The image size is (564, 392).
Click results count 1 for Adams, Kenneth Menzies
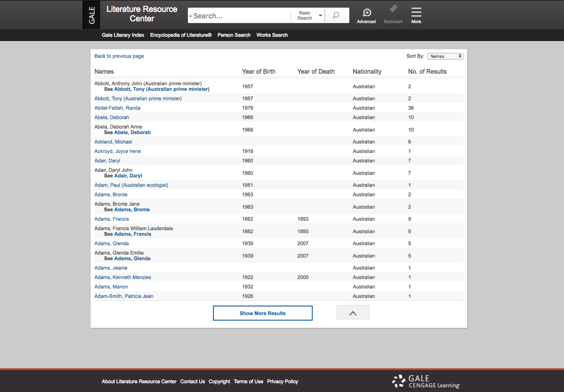[410, 277]
